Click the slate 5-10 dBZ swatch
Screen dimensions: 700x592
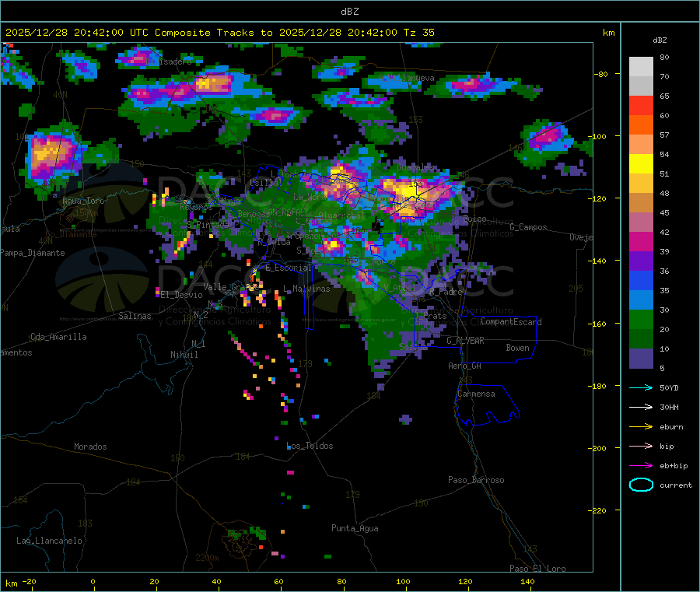point(641,359)
